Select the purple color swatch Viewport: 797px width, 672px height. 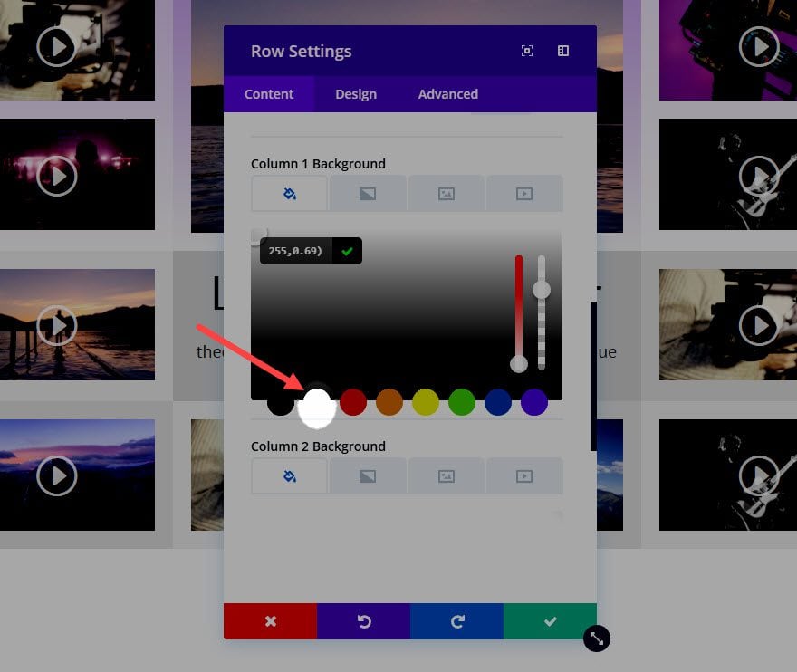(534, 402)
